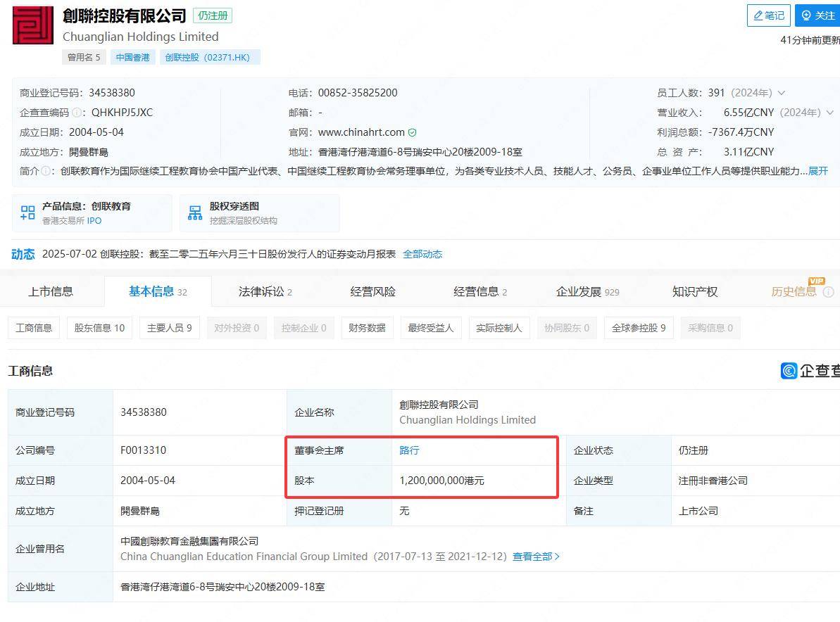Click the 中国香港 tag
The width and height of the screenshot is (840, 622).
[x=133, y=57]
